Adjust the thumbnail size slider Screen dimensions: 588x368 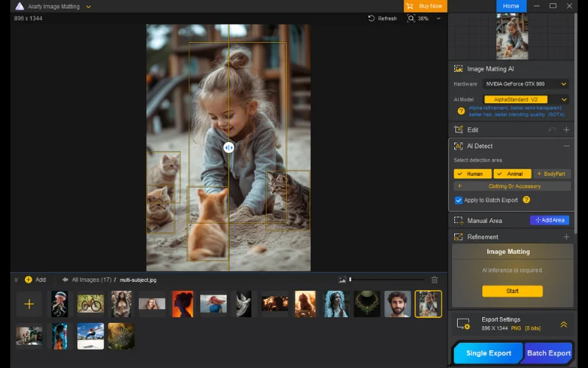click(x=351, y=280)
